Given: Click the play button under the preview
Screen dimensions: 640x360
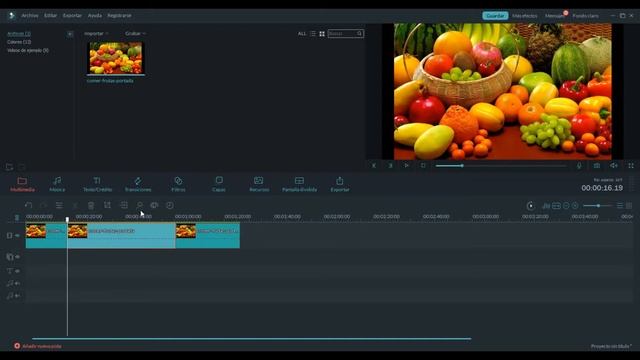Looking at the screenshot, I should point(407,165).
